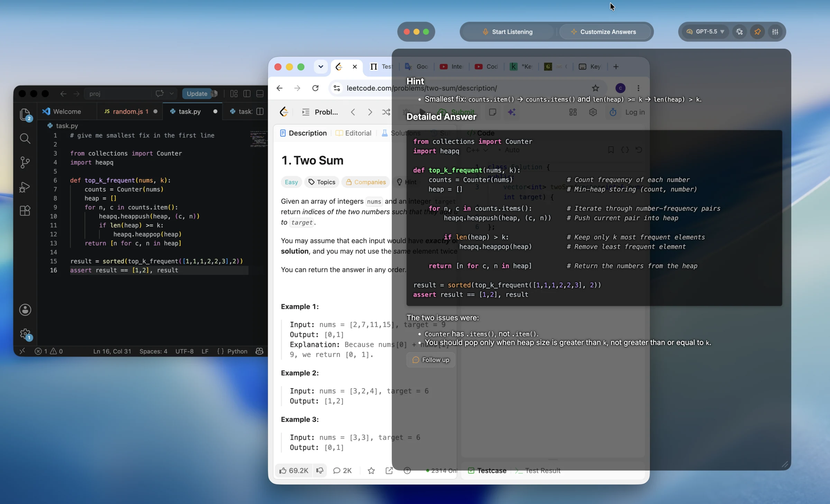This screenshot has width=830, height=504.
Task: Go to next LeetCode problem
Action: 370,112
